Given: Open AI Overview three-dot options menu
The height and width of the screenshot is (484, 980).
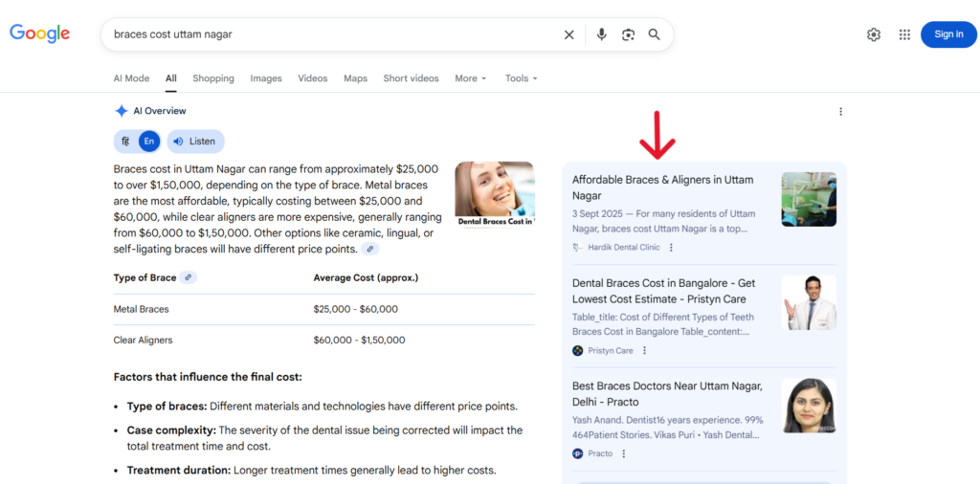Looking at the screenshot, I should [840, 111].
